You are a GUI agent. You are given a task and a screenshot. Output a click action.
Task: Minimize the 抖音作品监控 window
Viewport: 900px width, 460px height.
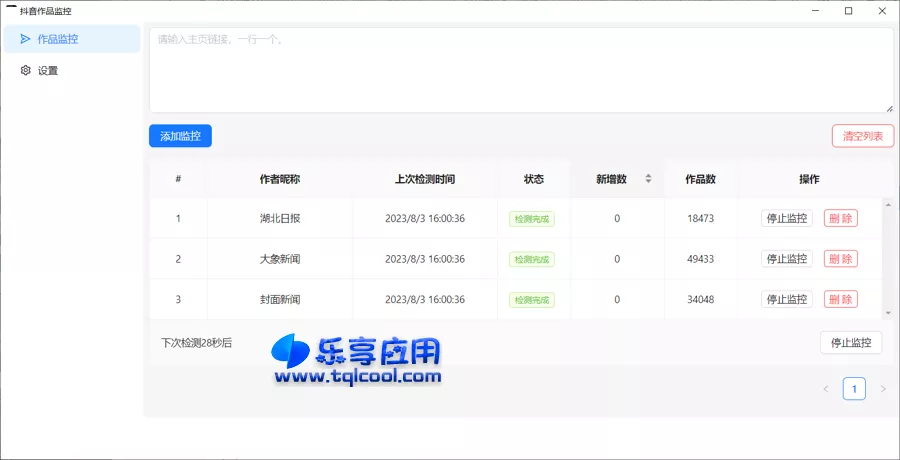[x=815, y=10]
